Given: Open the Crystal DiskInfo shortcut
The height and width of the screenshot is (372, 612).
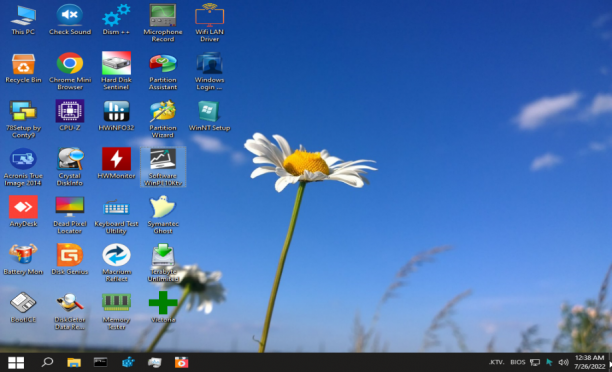Looking at the screenshot, I should (x=70, y=166).
